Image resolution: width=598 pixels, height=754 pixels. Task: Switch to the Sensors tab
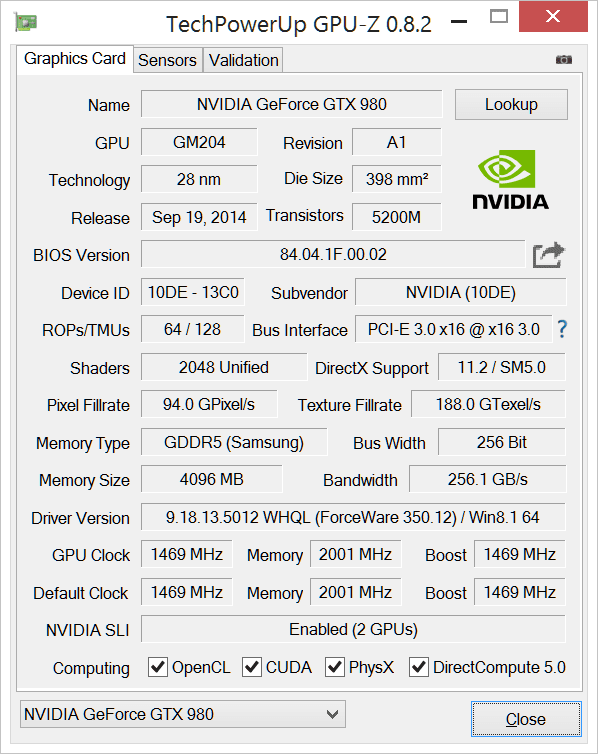point(167,60)
